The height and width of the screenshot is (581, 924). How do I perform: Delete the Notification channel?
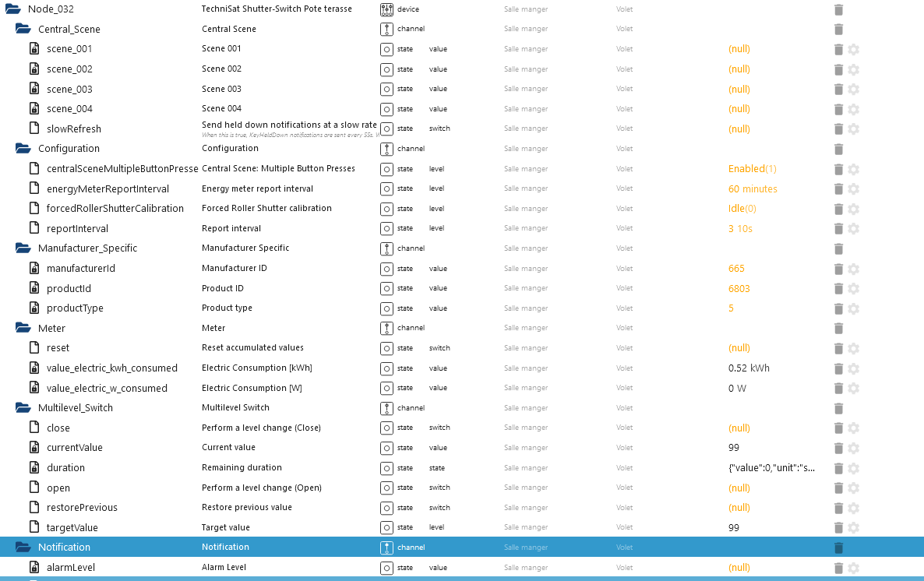coord(838,548)
